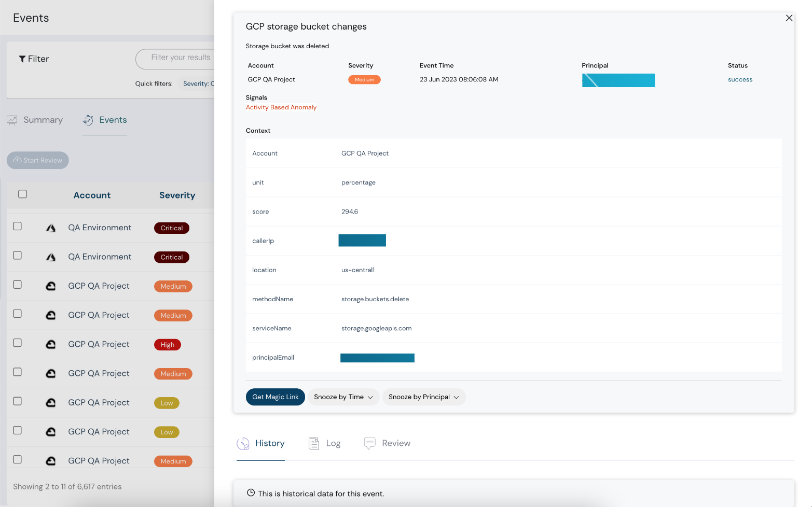812x507 pixels.
Task: Click the History clock icon
Action: [x=242, y=443]
